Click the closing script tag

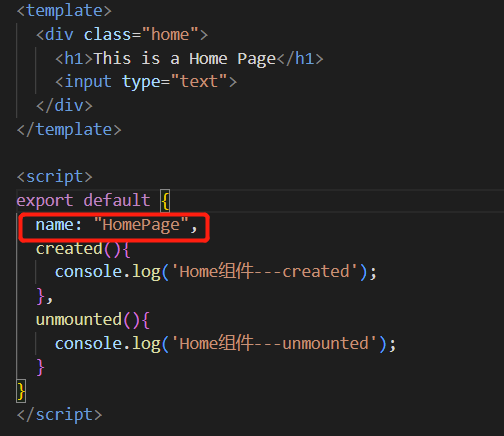pos(59,415)
